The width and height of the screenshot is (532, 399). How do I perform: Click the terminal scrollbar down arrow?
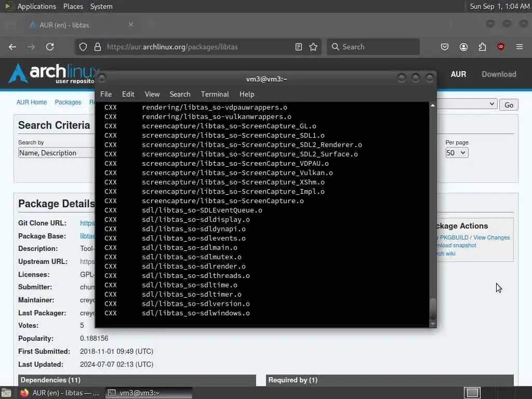pos(433,324)
